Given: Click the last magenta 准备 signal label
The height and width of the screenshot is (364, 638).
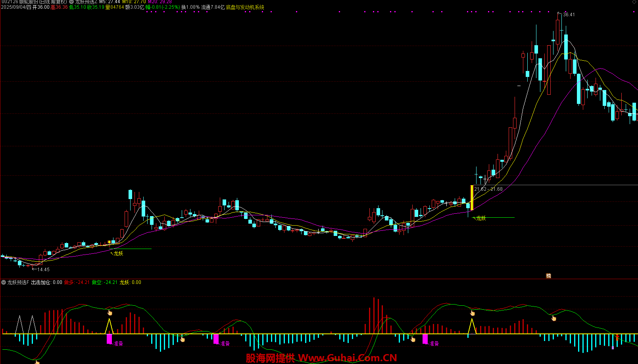Looking at the screenshot, I should [x=434, y=343].
